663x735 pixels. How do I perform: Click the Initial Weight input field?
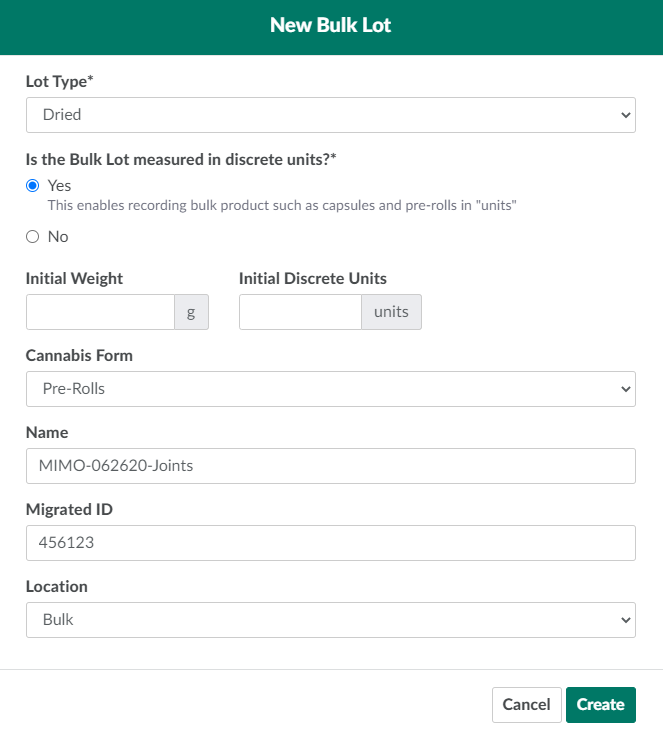tap(100, 312)
